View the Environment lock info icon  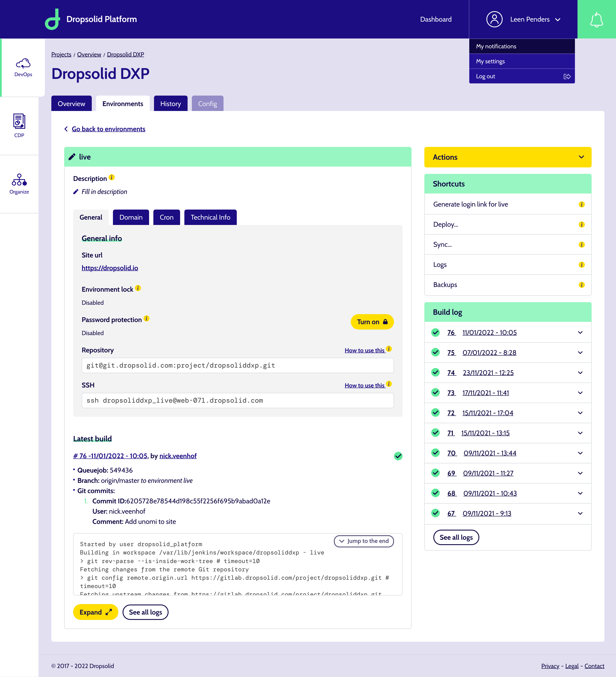coord(138,288)
